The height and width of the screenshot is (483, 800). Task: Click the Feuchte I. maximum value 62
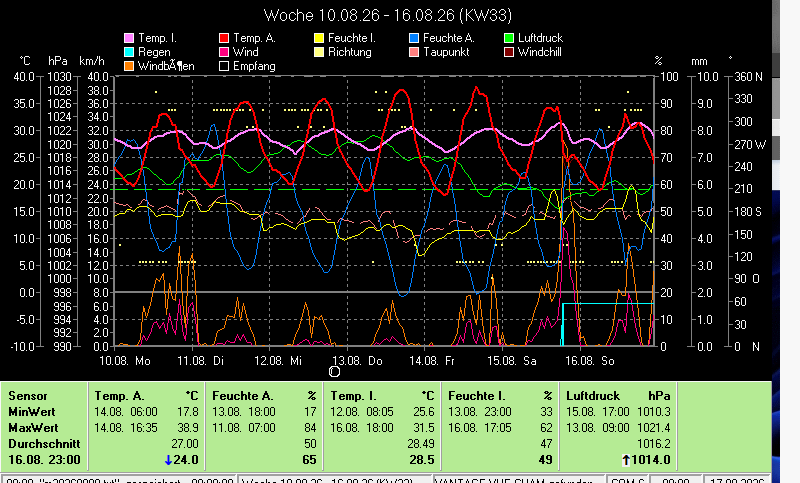tap(546, 428)
